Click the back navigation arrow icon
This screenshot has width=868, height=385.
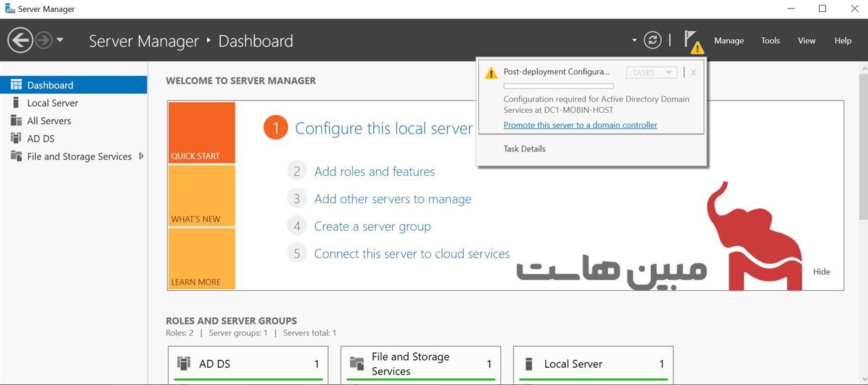[x=20, y=40]
